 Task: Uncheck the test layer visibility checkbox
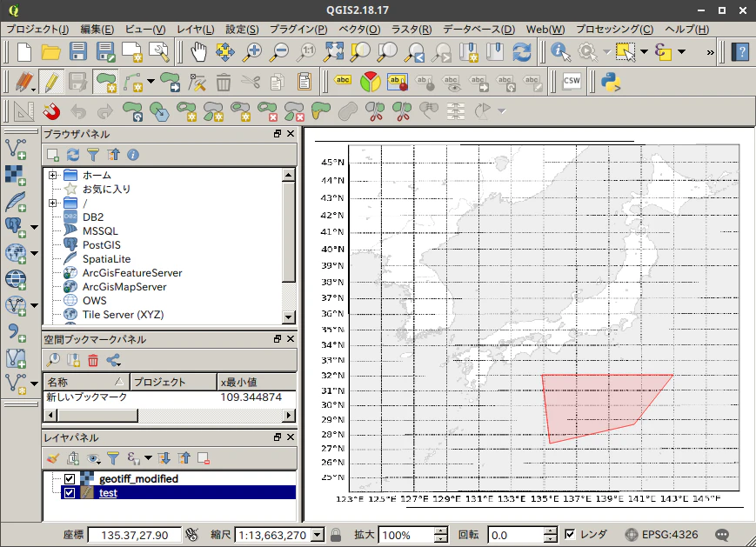[x=70, y=492]
